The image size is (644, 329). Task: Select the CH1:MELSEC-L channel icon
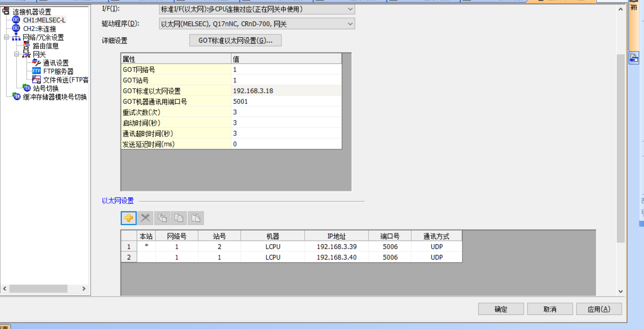pyautogui.click(x=16, y=20)
